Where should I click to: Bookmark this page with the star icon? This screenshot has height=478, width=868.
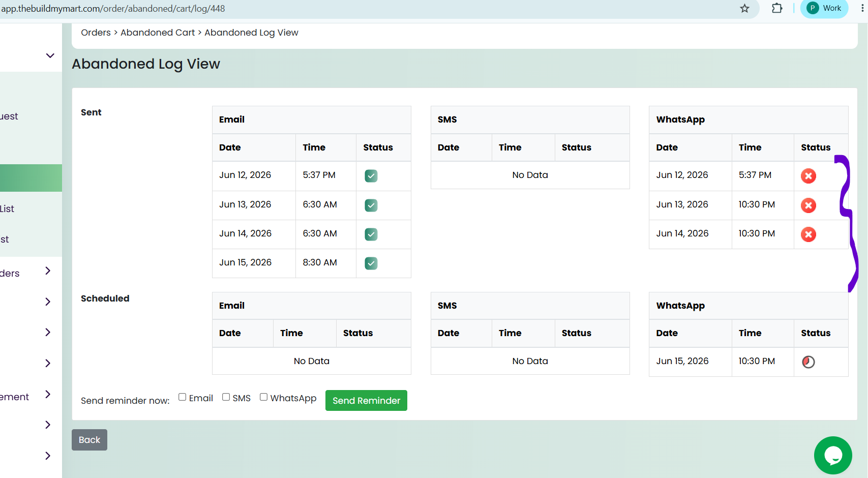(x=744, y=8)
